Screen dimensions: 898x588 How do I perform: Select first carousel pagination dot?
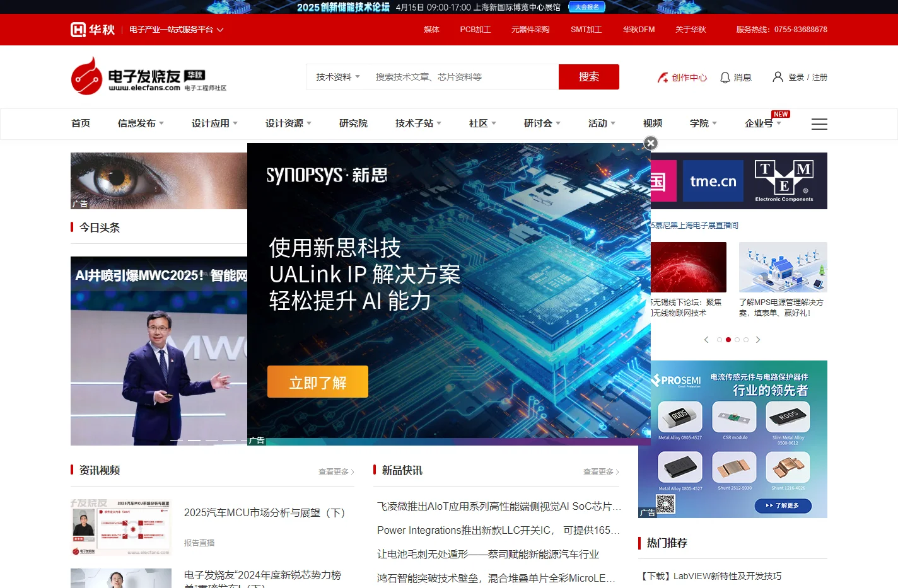coord(720,340)
